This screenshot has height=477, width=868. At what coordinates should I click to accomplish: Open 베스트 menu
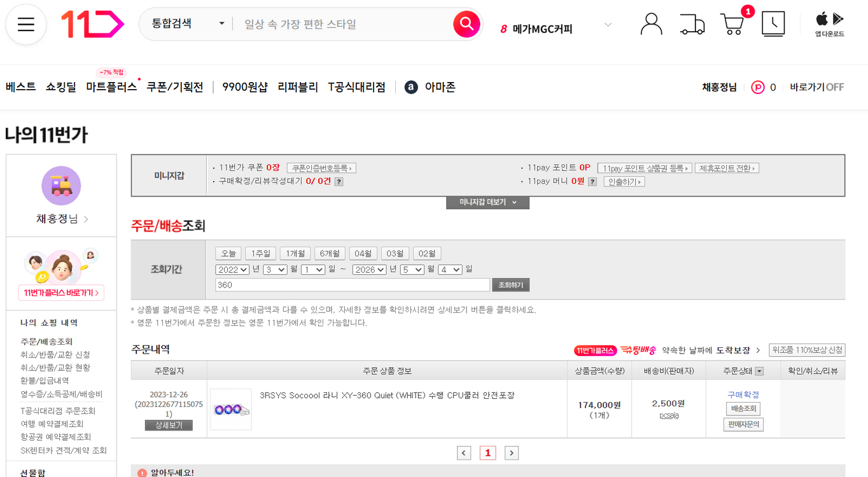(20, 87)
